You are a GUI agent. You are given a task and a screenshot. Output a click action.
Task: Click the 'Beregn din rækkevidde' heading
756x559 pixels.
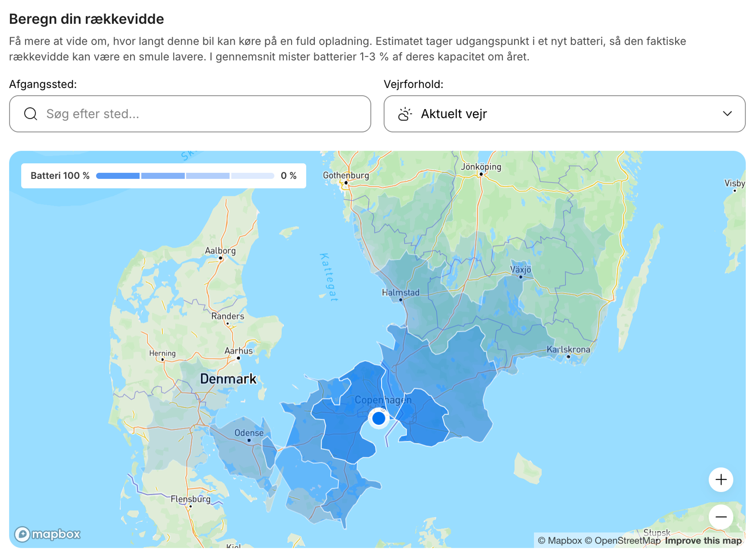point(87,19)
